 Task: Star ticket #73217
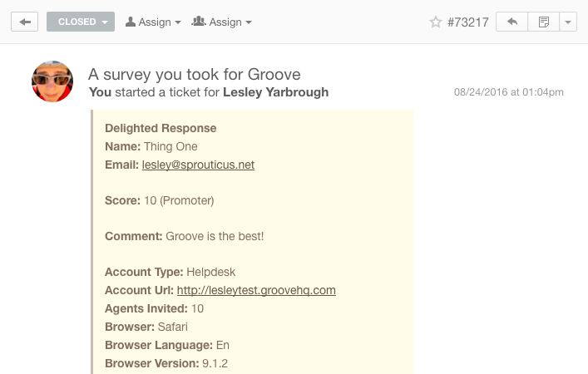pyautogui.click(x=435, y=22)
